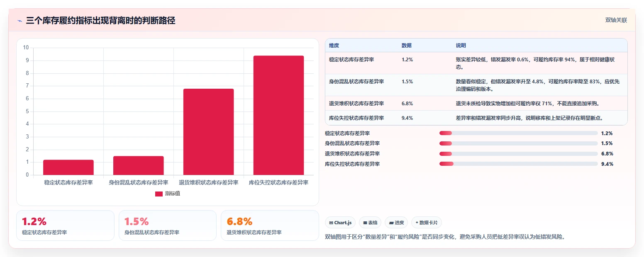Select the 身份混乱状态库存差异率 table row name
644x257 pixels.
pos(356,82)
